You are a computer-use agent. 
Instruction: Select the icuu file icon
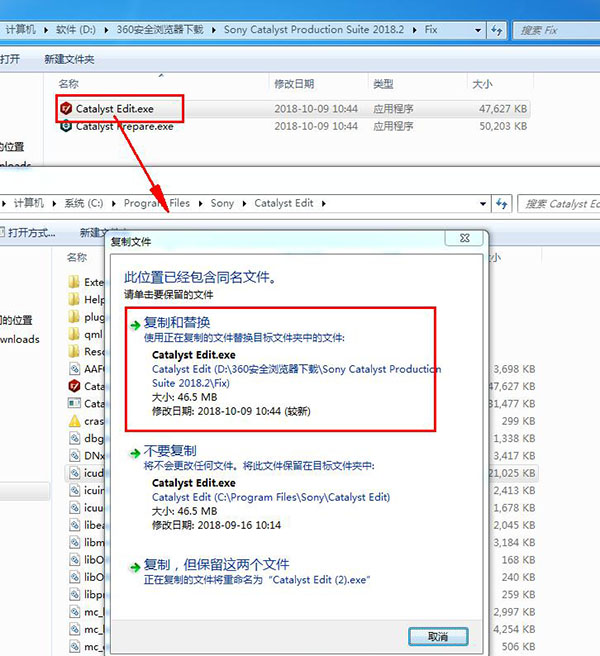click(x=74, y=507)
